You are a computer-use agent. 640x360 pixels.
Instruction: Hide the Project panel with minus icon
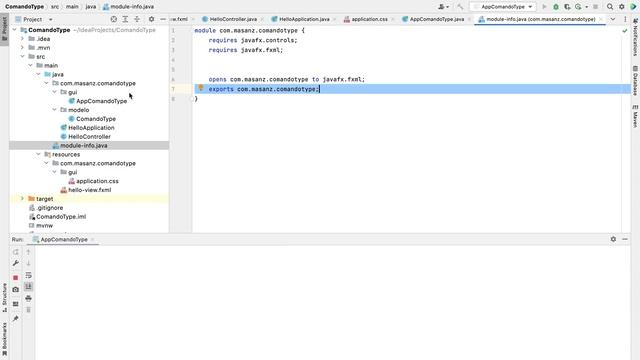point(163,19)
